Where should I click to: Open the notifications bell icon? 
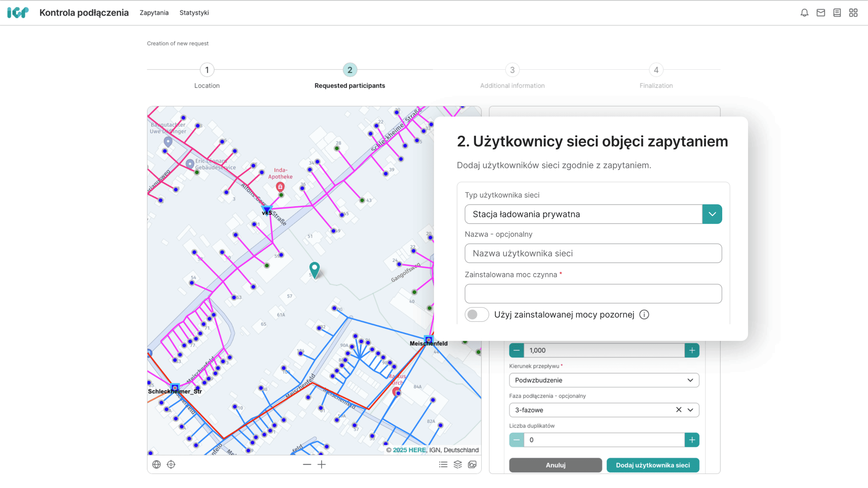coord(804,13)
